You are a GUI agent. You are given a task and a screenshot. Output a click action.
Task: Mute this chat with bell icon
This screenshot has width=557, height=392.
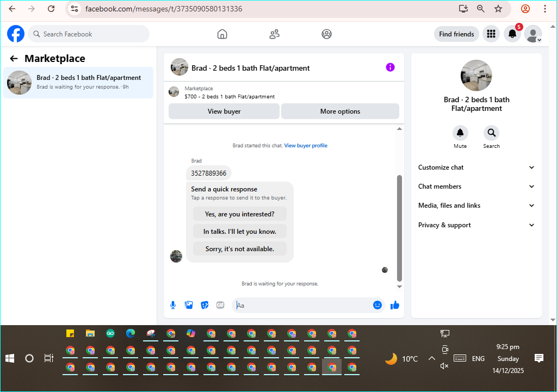click(460, 133)
